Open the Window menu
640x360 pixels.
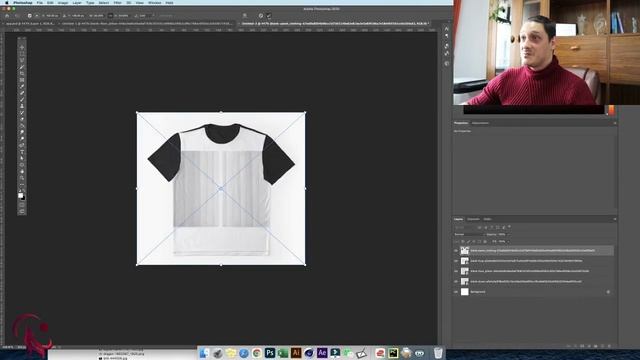pyautogui.click(x=154, y=2)
